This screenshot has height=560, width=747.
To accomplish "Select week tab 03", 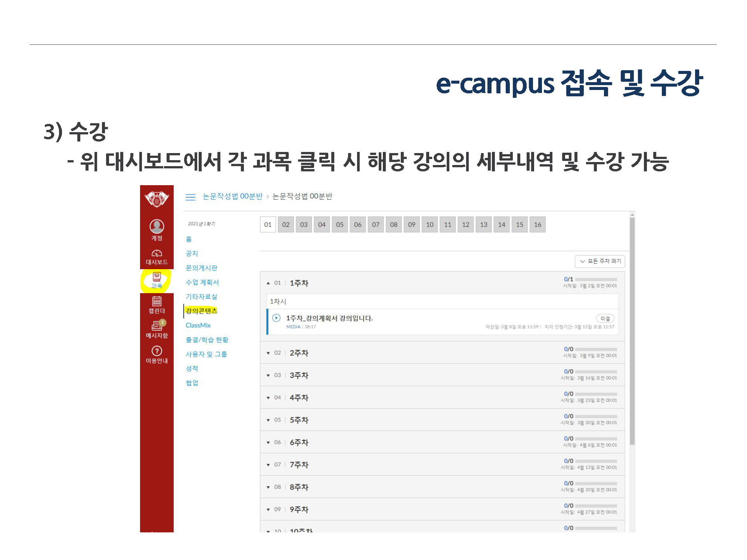I will pos(304,225).
